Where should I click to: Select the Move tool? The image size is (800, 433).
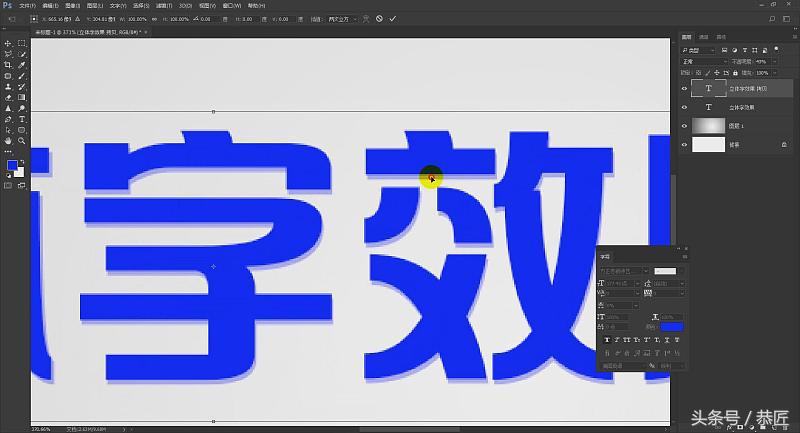(x=8, y=43)
